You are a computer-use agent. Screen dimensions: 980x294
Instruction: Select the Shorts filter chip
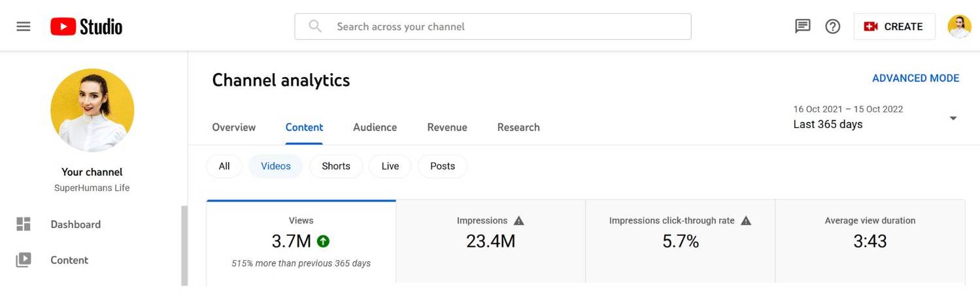(x=336, y=166)
